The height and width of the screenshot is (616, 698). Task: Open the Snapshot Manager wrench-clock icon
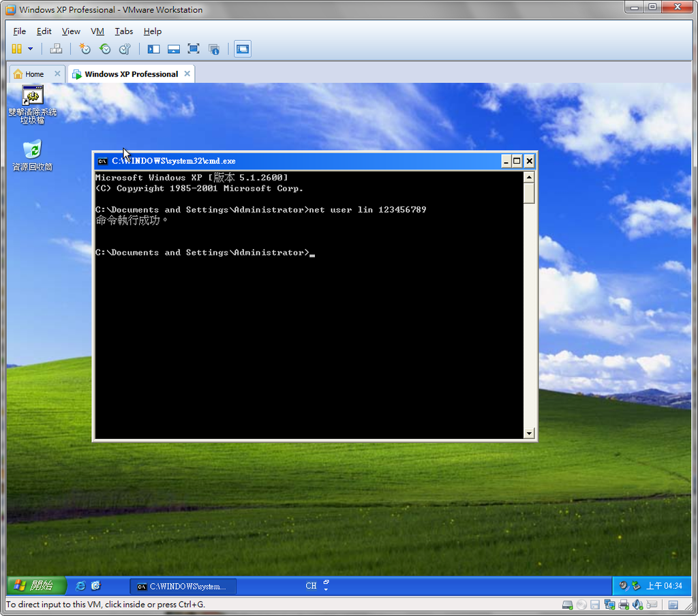click(125, 49)
